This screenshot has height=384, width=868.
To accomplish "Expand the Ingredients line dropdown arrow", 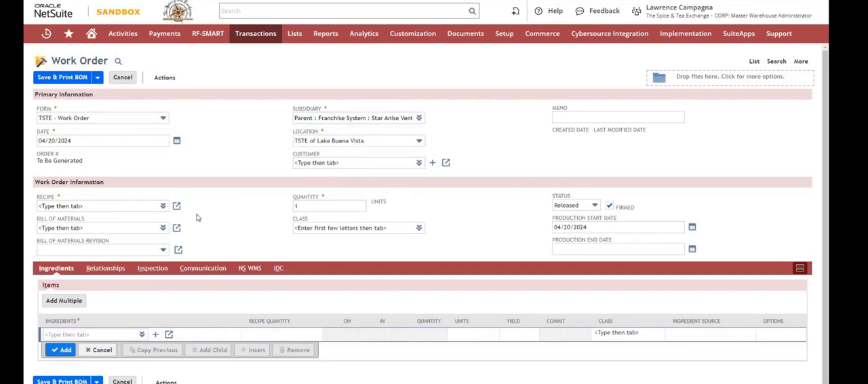I will 142,334.
